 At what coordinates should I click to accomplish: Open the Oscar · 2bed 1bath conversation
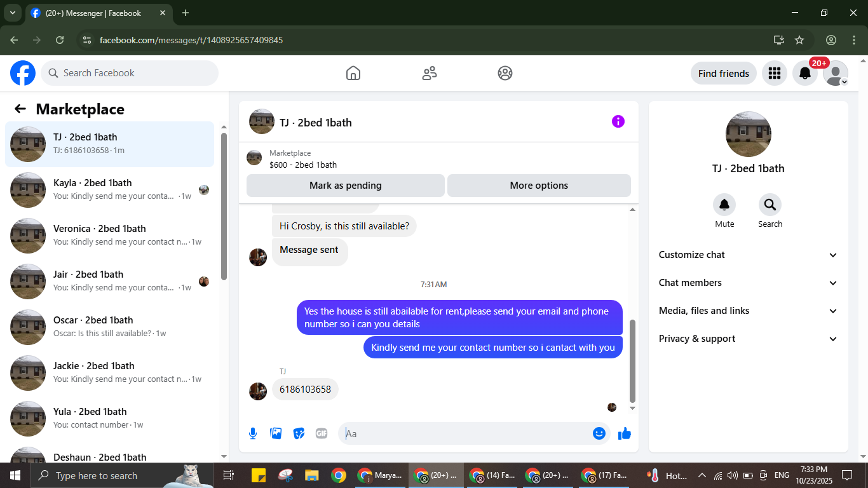coord(110,327)
